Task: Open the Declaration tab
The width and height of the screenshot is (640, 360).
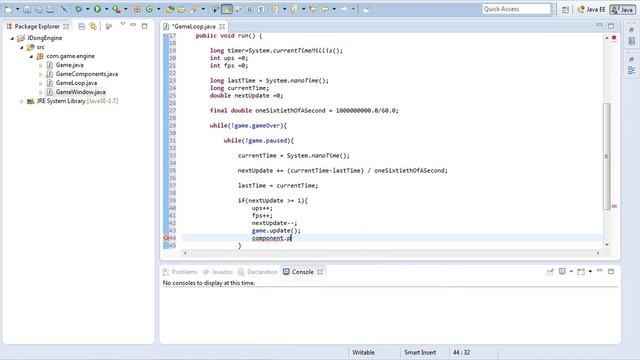Action: coord(258,272)
